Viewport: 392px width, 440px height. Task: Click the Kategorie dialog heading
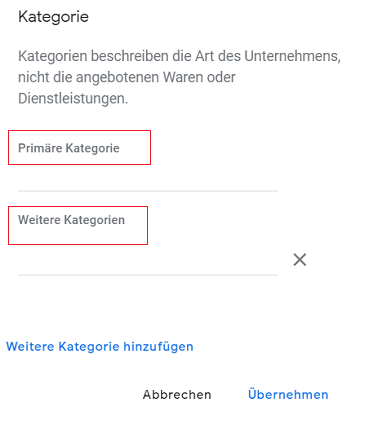pos(53,17)
